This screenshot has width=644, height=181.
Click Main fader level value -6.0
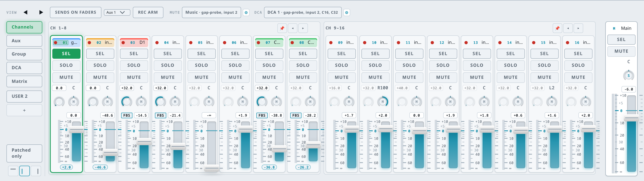click(629, 89)
